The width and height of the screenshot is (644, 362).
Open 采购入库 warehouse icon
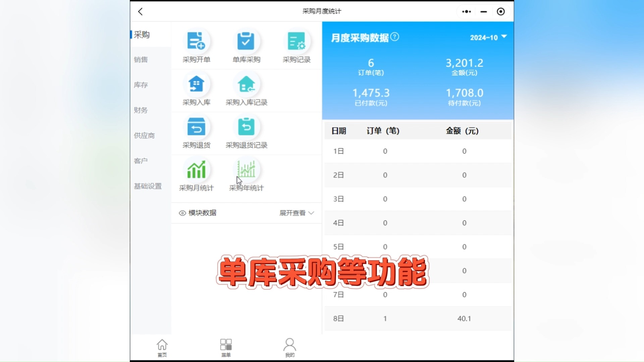[196, 84]
